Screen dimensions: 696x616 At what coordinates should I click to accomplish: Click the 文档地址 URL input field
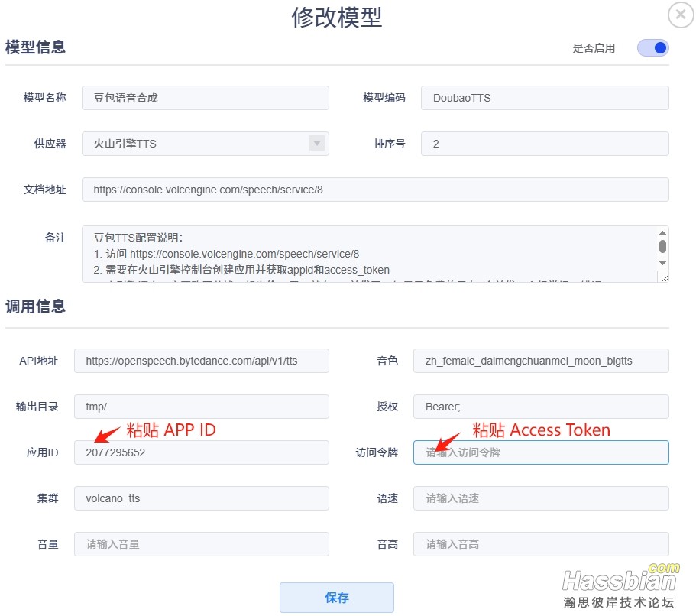(x=375, y=190)
